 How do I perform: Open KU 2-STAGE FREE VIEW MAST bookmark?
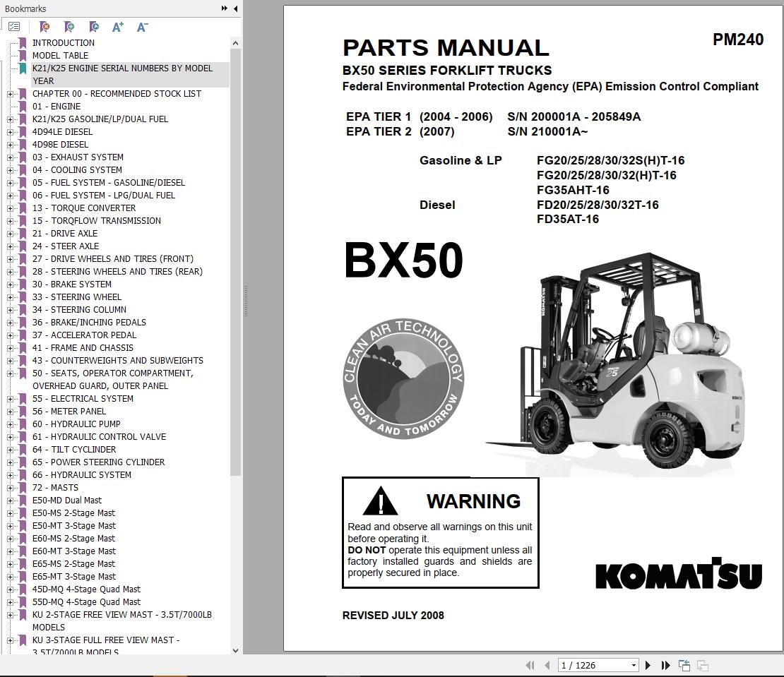coord(122,621)
